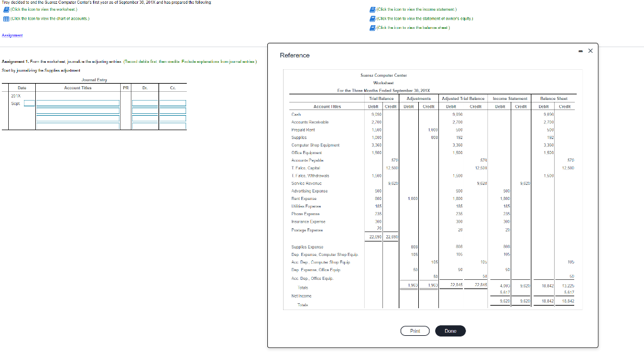Click the Done button
644x356 pixels.
pos(450,331)
